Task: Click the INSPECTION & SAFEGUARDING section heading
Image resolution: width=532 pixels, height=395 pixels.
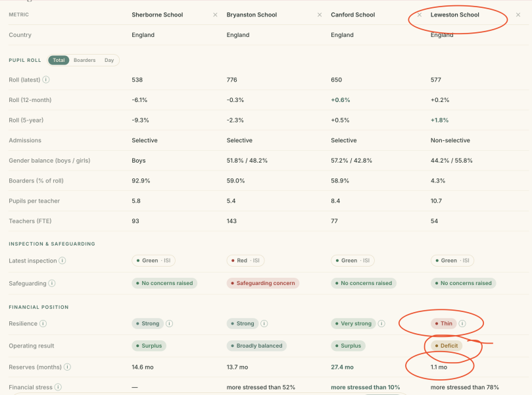Action: 52,244
